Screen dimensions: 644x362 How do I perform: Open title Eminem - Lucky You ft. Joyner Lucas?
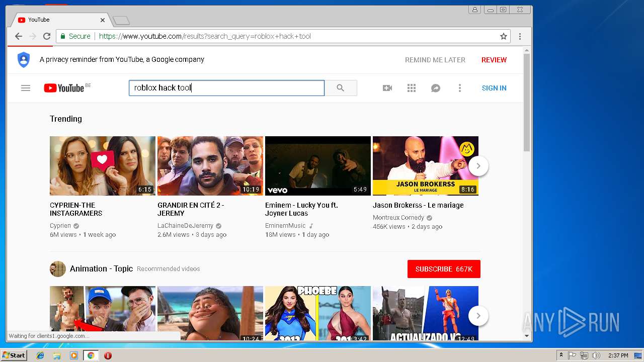pos(301,209)
